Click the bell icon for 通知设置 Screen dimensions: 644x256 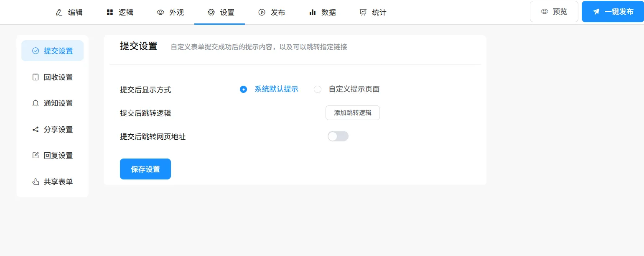36,103
